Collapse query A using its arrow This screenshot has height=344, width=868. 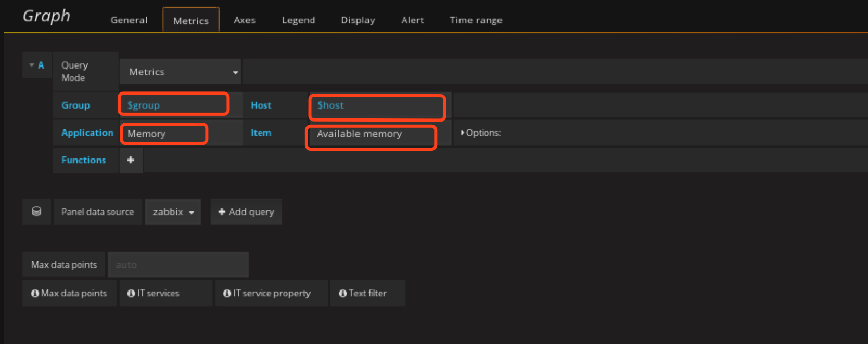[x=32, y=65]
